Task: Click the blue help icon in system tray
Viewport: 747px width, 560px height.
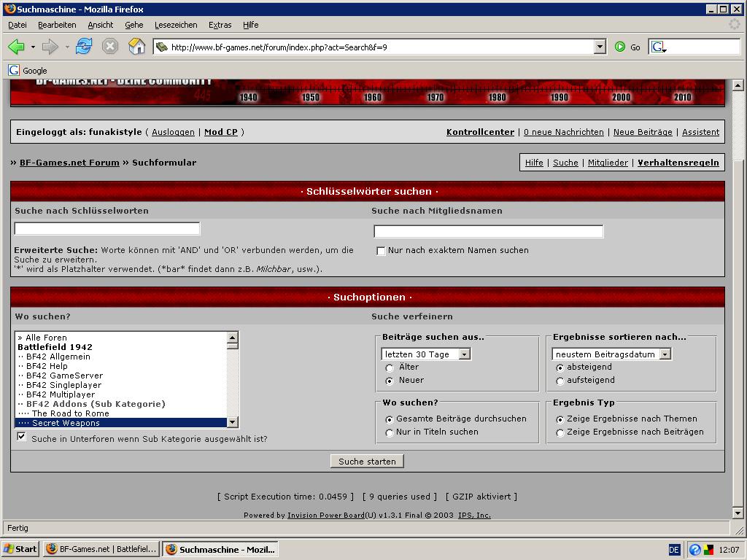Action: click(x=694, y=550)
